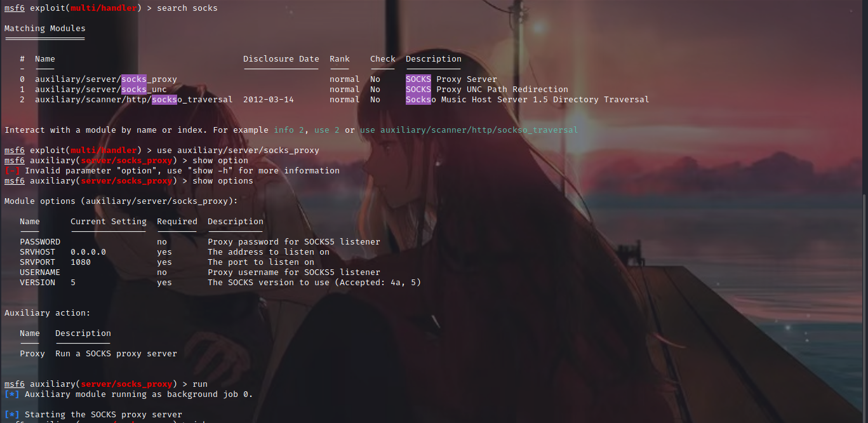Click 'search socks' command text
The width and height of the screenshot is (868, 423).
(187, 8)
